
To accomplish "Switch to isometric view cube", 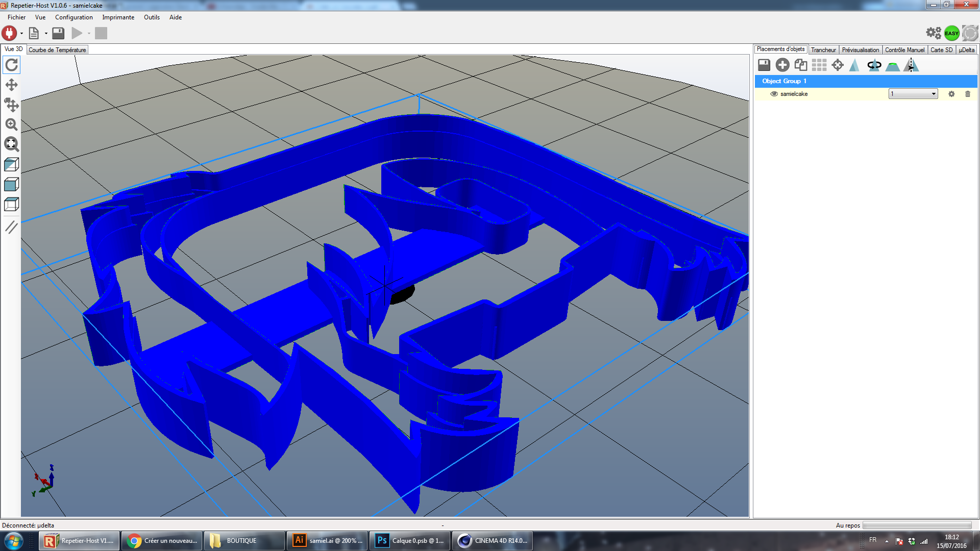I will (x=11, y=164).
